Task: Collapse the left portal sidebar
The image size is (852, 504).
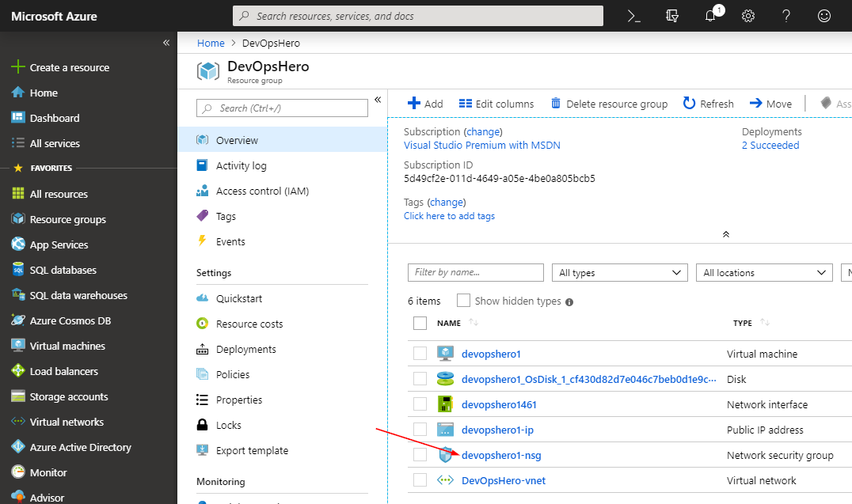Action: [166, 43]
